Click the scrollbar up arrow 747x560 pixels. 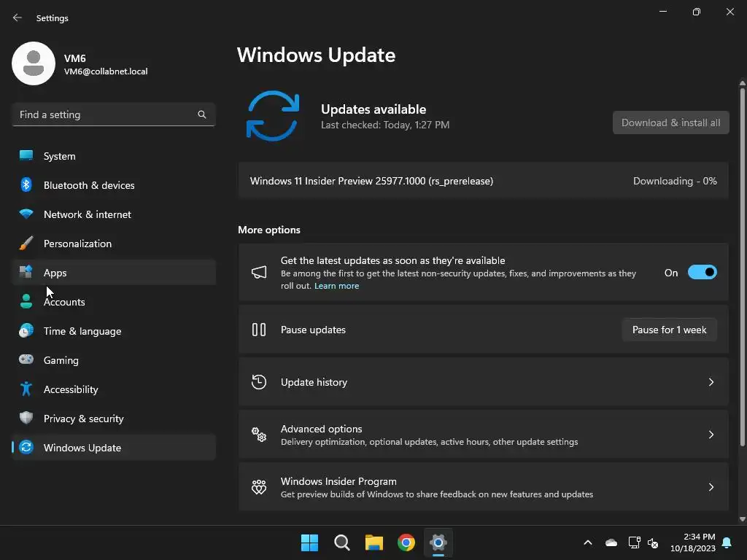coord(742,83)
